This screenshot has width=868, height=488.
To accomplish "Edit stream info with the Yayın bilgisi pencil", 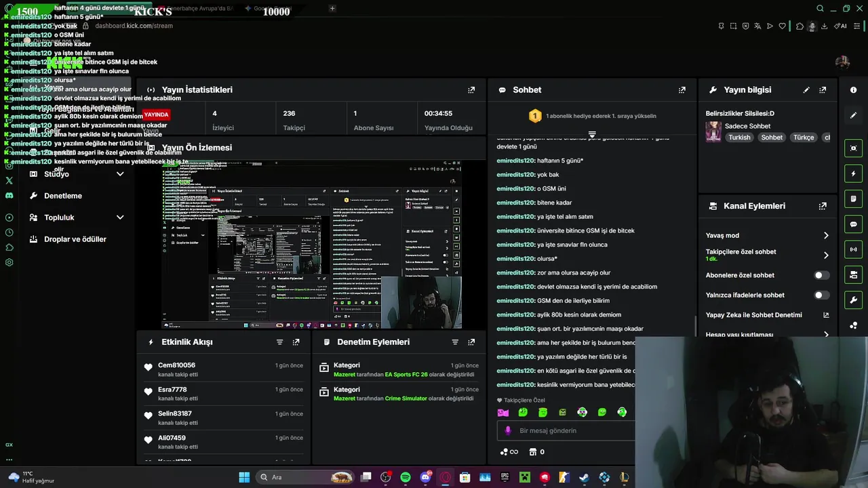I will click(806, 89).
